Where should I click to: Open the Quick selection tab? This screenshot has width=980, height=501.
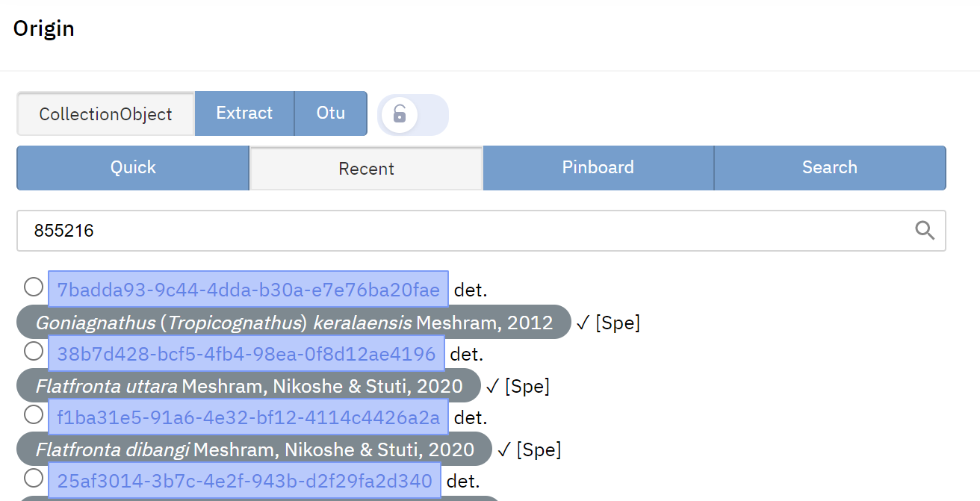pos(132,167)
